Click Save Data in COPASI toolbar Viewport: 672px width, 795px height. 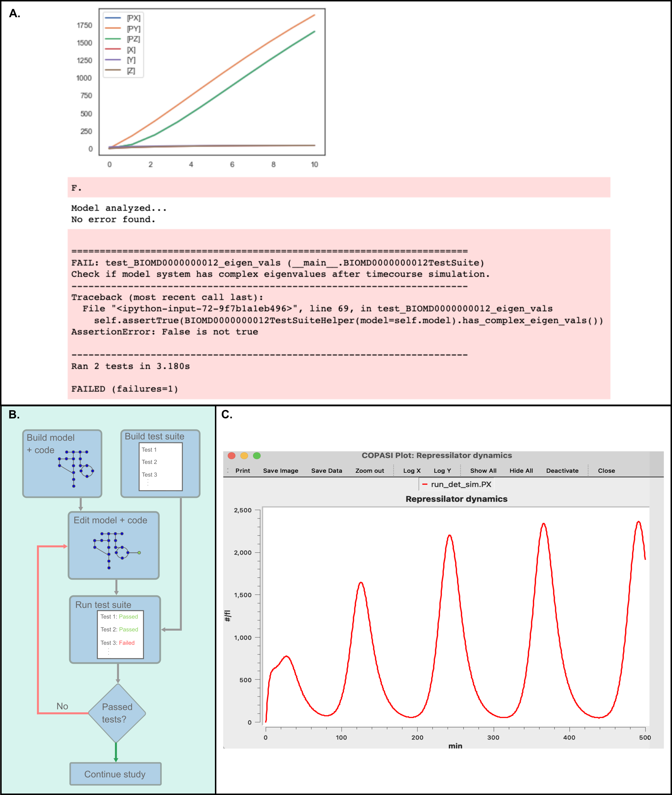[326, 471]
